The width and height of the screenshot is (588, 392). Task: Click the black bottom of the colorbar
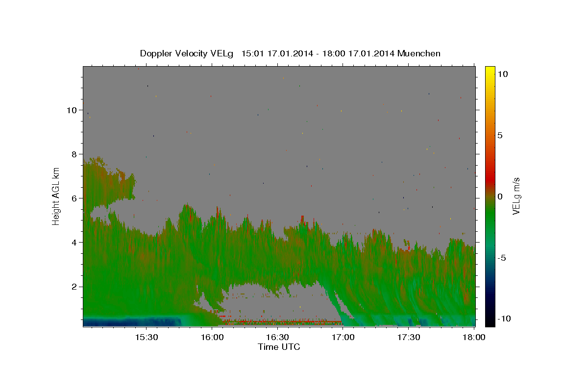click(490, 322)
